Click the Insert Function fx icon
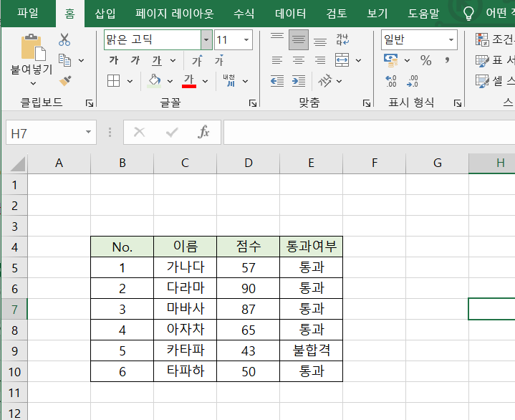This screenshot has height=420, width=515. [x=203, y=132]
